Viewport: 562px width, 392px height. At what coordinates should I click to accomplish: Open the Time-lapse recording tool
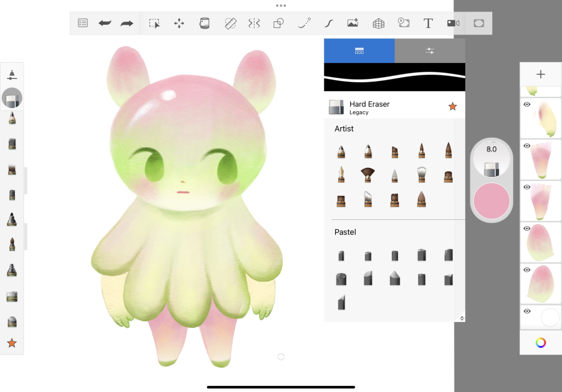[403, 23]
